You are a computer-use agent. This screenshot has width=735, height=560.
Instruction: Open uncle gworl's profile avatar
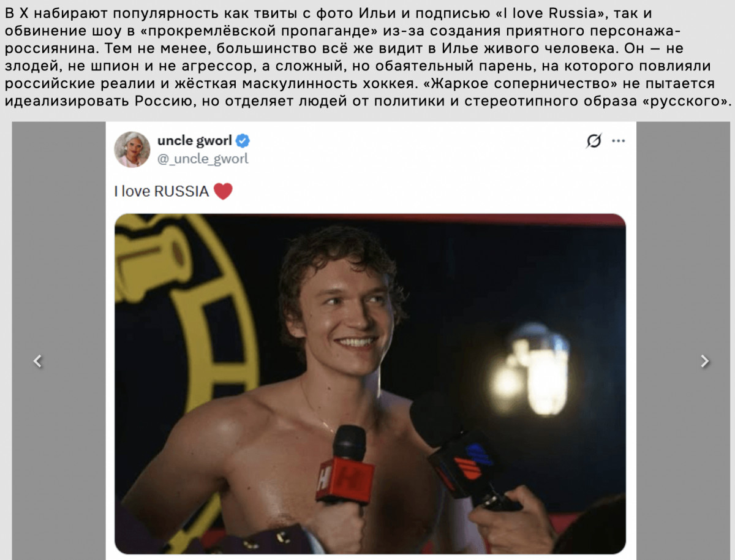pos(132,149)
